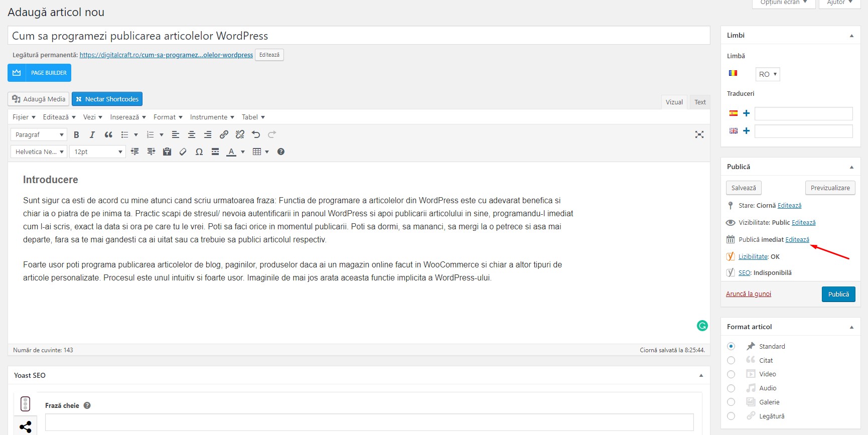Open the RO language dropdown
Image resolution: width=868 pixels, height=435 pixels.
pyautogui.click(x=768, y=74)
